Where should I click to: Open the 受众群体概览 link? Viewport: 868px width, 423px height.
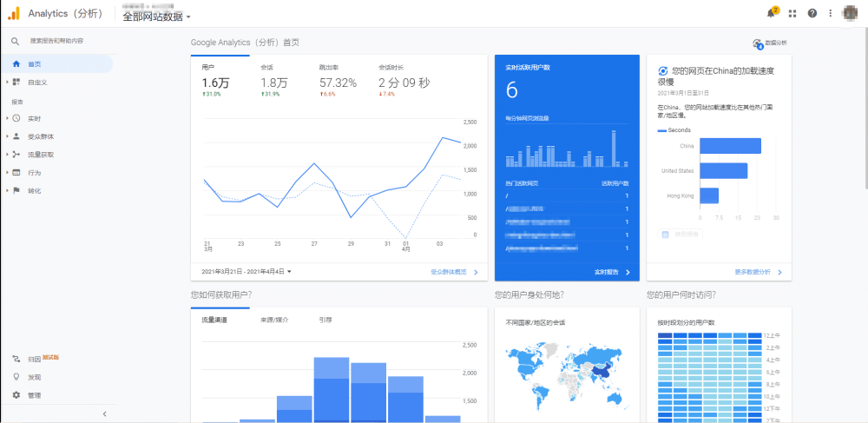click(454, 272)
